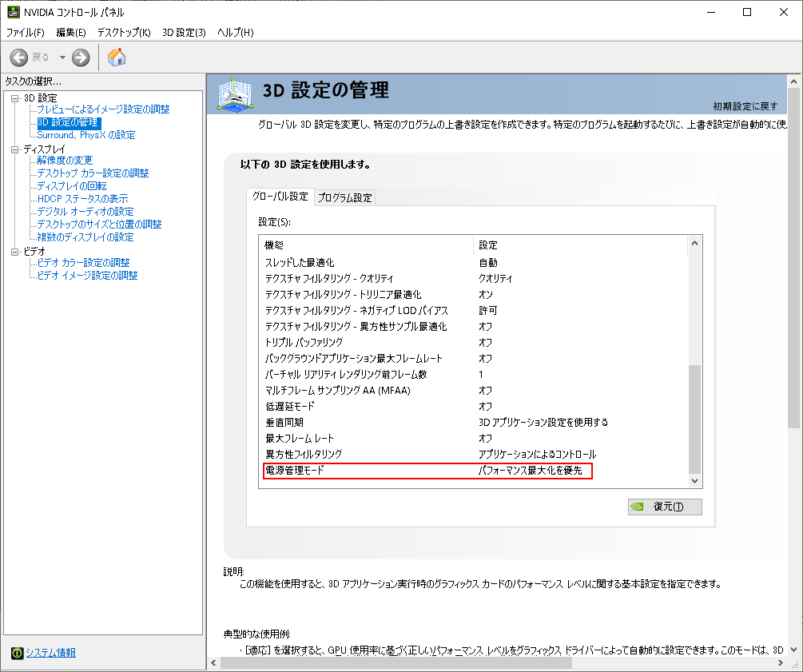Screen dimensions: 803x672
Task: Click the Forward arrow toolbar icon
Action: [x=81, y=58]
